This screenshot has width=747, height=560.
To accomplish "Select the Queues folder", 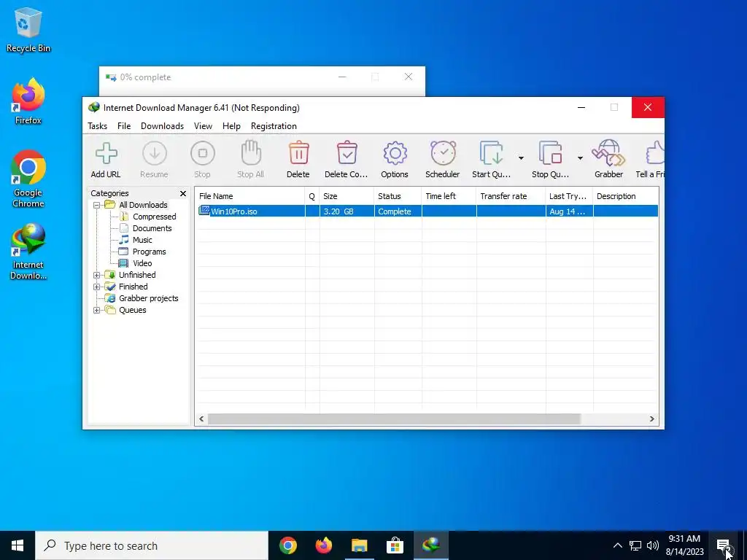I will coord(133,310).
